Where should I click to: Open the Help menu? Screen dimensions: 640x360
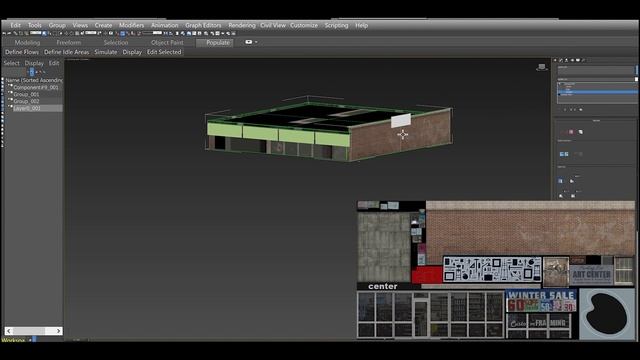click(362, 25)
